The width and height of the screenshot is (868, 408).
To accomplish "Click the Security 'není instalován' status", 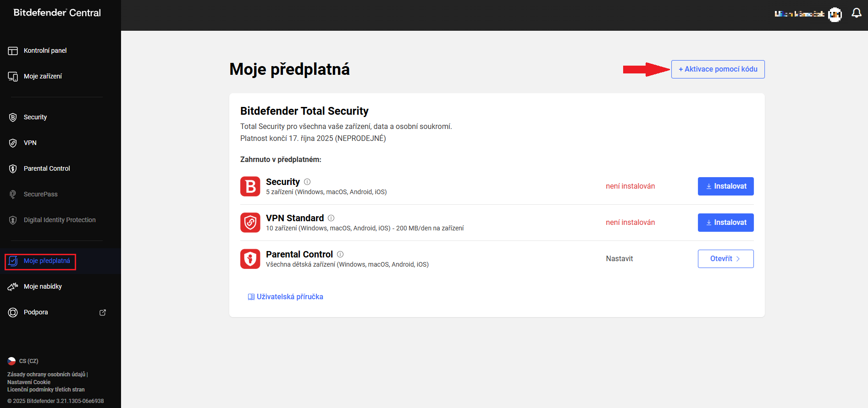I will (630, 186).
